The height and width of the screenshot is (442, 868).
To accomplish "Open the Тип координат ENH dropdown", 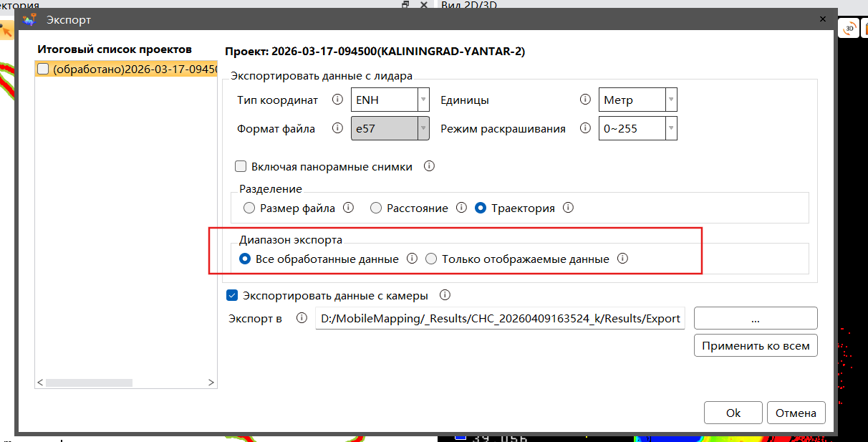I will pyautogui.click(x=390, y=100).
